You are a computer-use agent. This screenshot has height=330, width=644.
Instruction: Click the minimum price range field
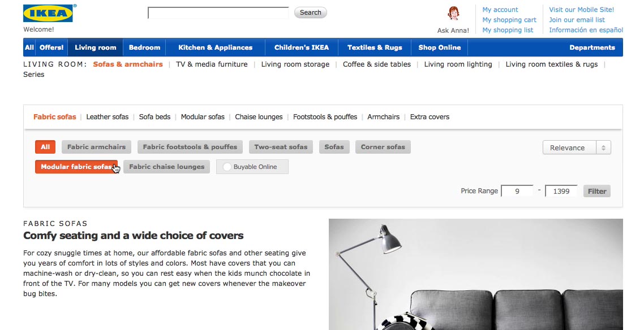point(517,190)
